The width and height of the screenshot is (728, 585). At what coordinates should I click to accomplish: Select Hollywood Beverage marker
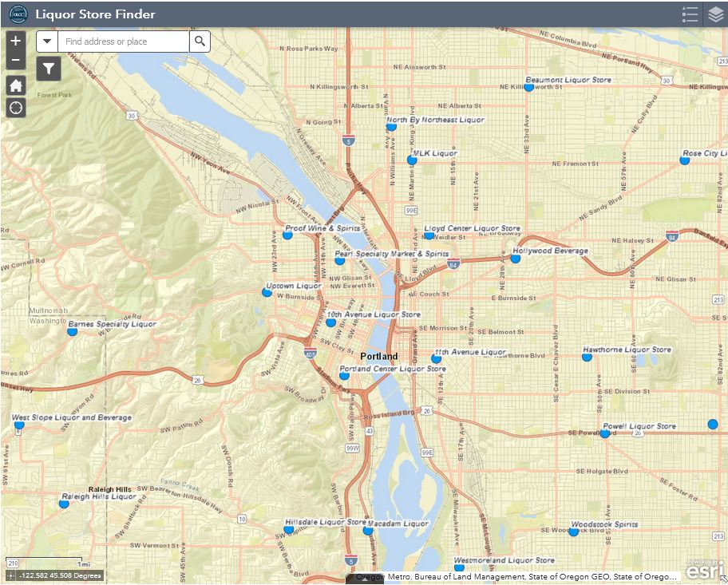click(516, 258)
